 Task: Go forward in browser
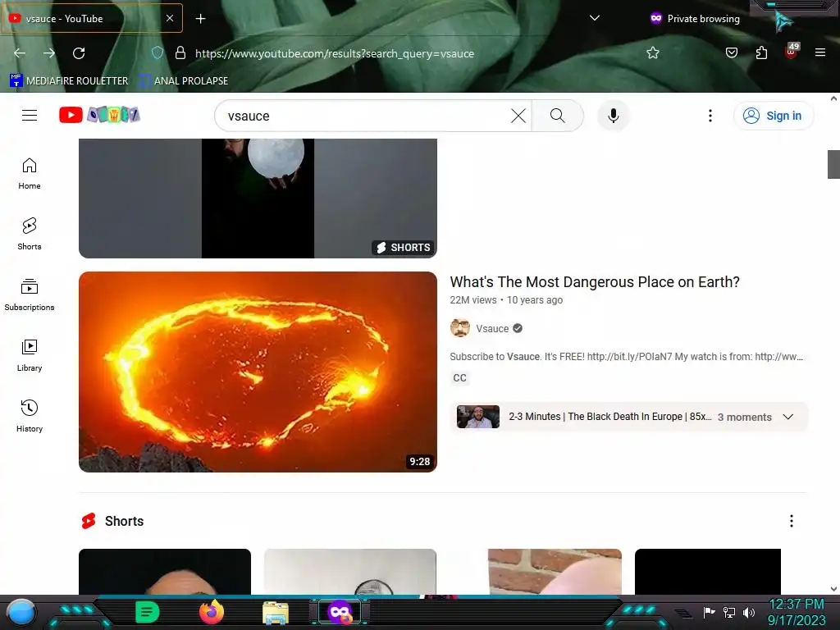pyautogui.click(x=49, y=53)
